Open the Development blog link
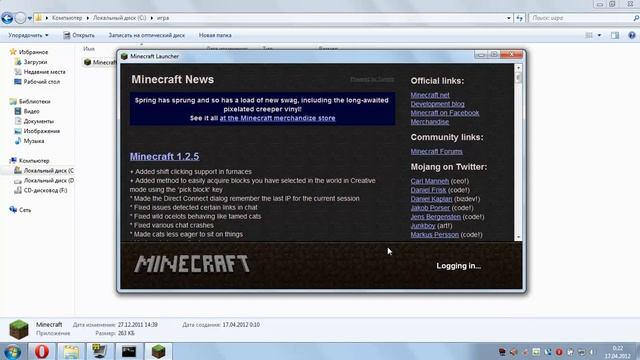The height and width of the screenshot is (360, 640). [437, 104]
